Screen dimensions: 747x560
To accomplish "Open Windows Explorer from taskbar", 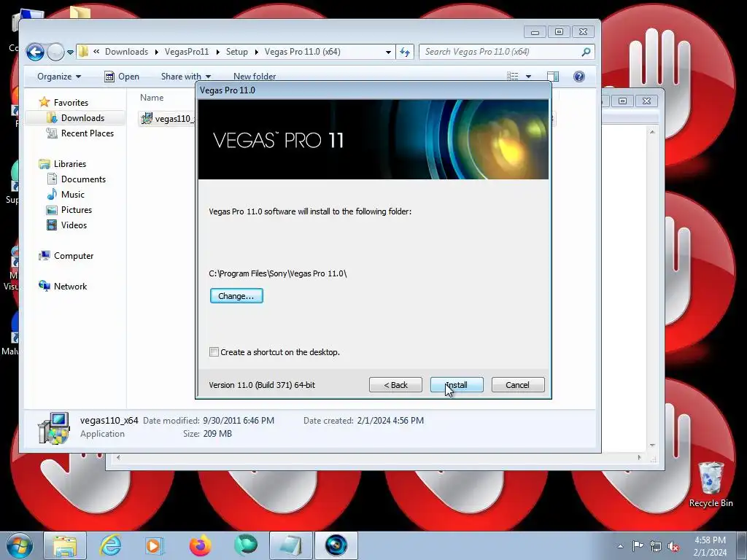I will click(x=65, y=545).
